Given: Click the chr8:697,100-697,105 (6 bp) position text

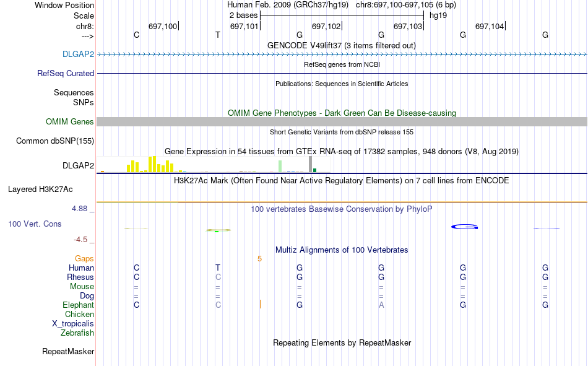Looking at the screenshot, I should pos(406,5).
